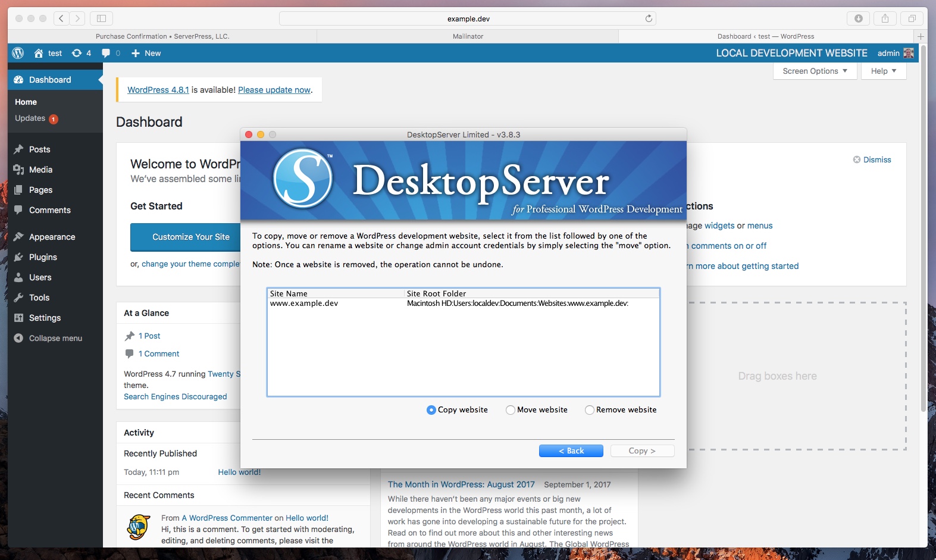
Task: Click Search Engines Discouraged link
Action: pos(176,396)
